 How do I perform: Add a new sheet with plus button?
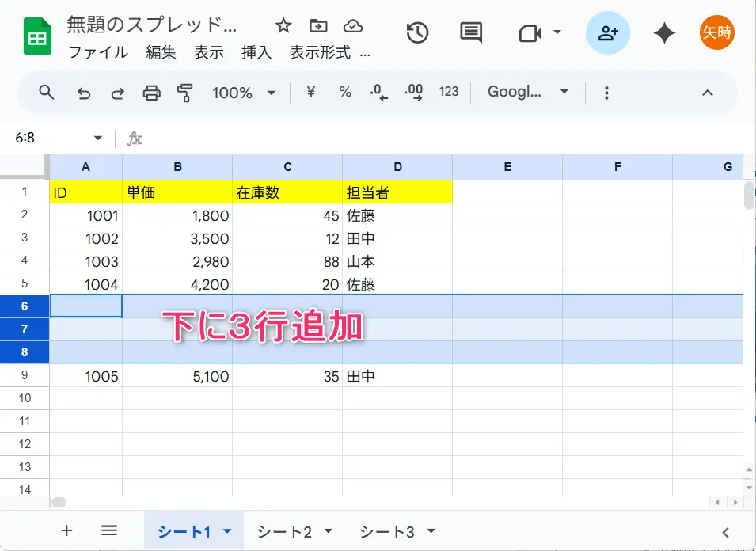(66, 531)
